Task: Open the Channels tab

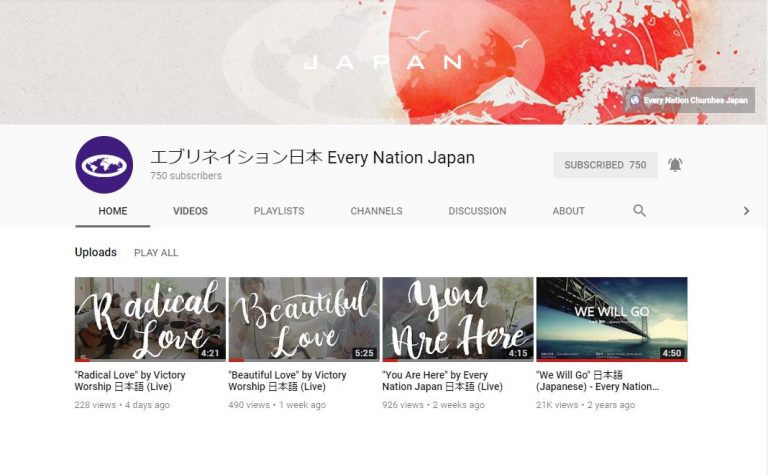Action: point(376,211)
